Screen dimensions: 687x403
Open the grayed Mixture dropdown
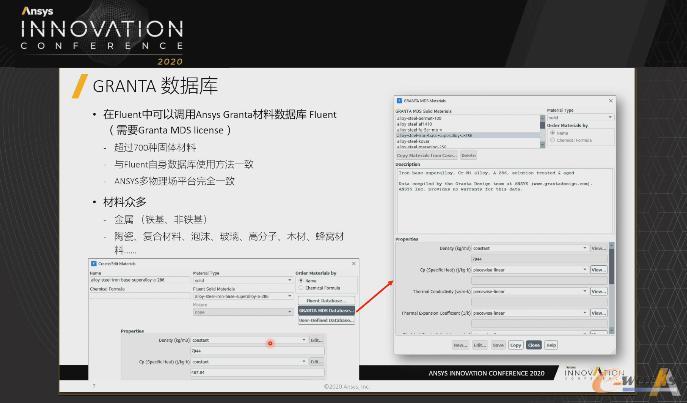pos(243,312)
